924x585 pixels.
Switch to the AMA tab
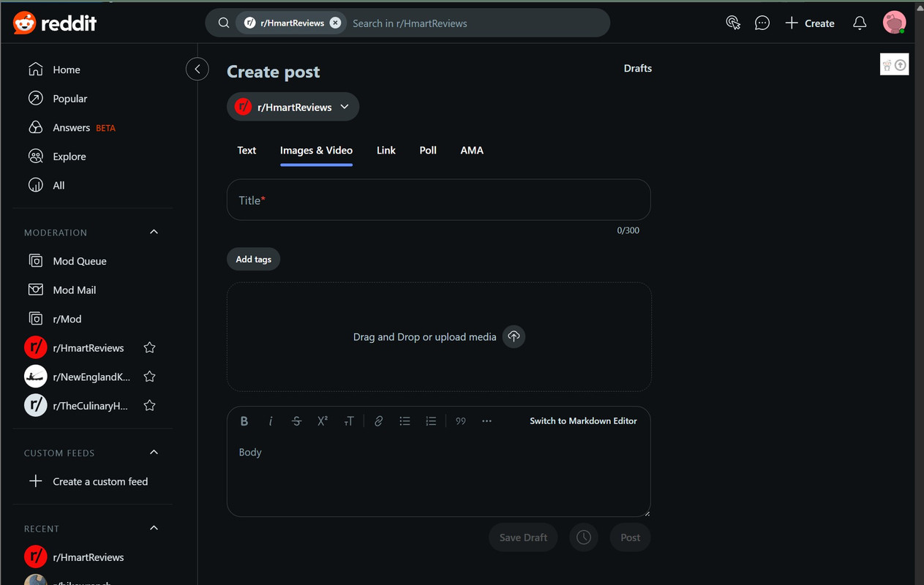coord(472,150)
